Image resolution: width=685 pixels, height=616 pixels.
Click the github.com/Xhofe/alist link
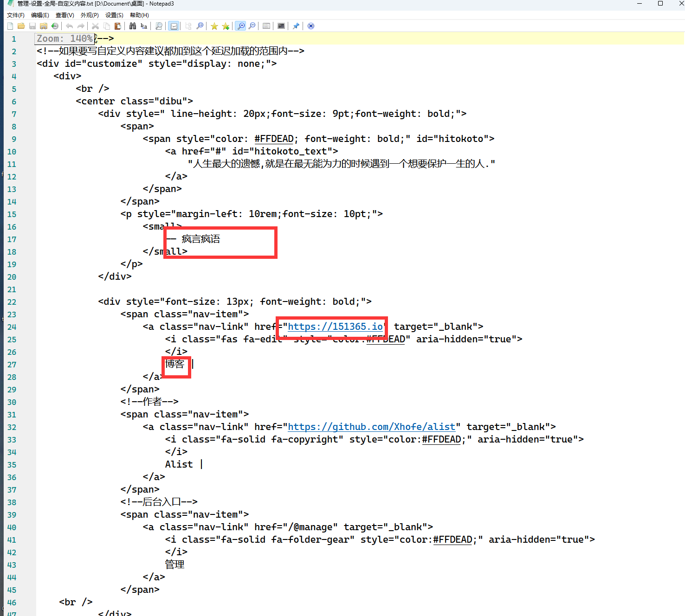pyautogui.click(x=371, y=427)
